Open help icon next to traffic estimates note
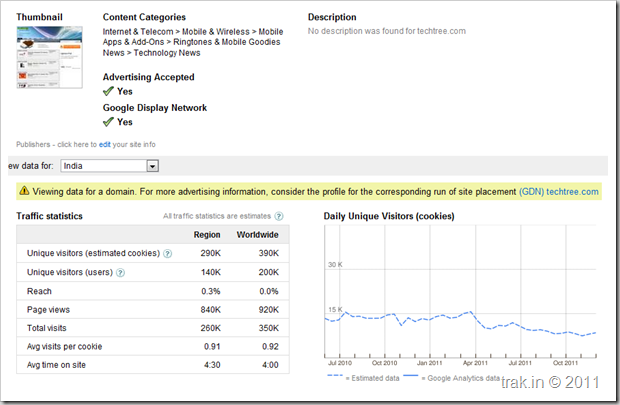Viewport: 620px width, 405px height. coord(279,216)
